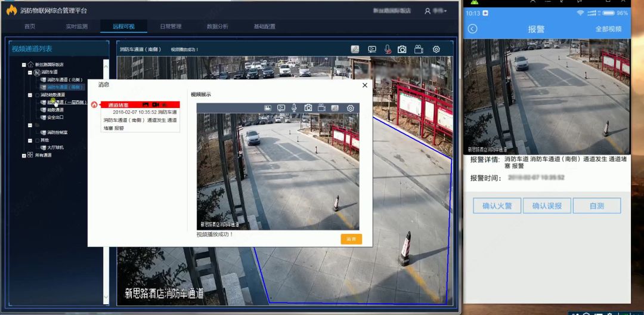Screen dimensions: 644x315
Task: Open the user account dropdown
Action: (435, 11)
